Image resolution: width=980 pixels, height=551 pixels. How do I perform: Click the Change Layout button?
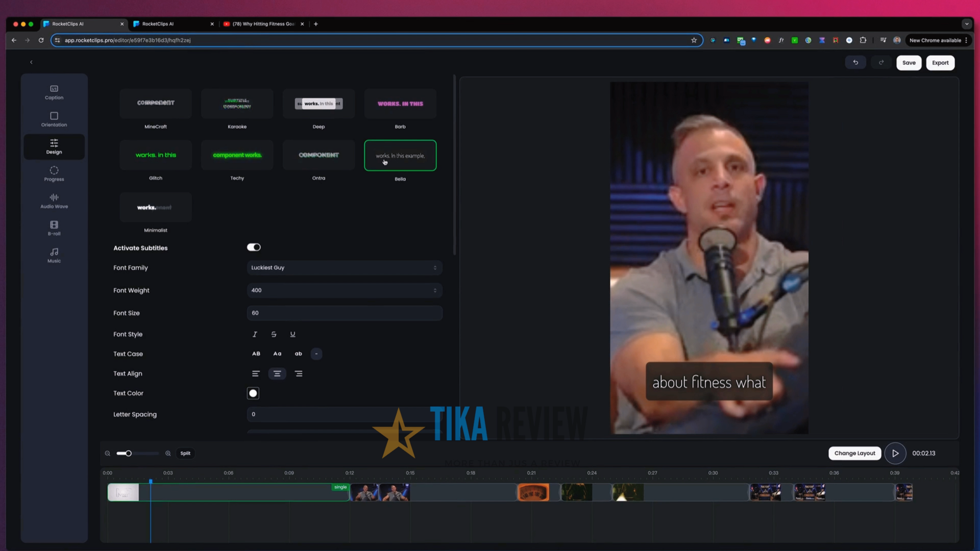click(x=854, y=453)
